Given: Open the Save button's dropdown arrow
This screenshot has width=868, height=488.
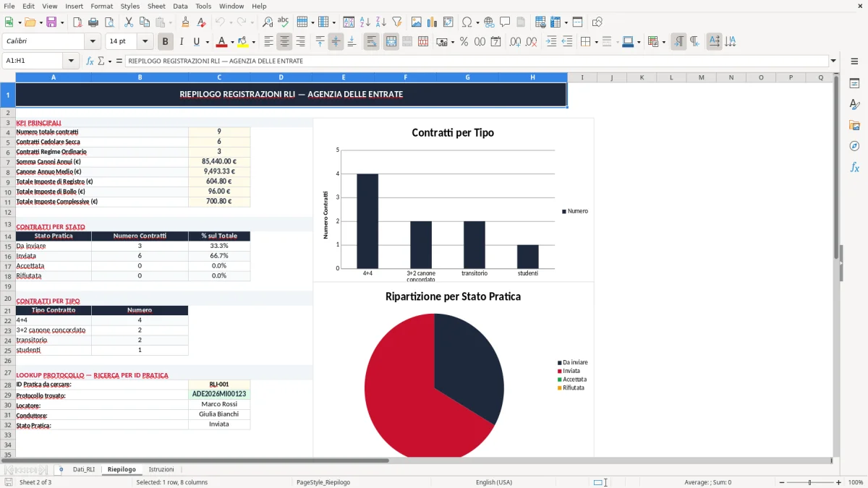Looking at the screenshot, I should (x=61, y=22).
